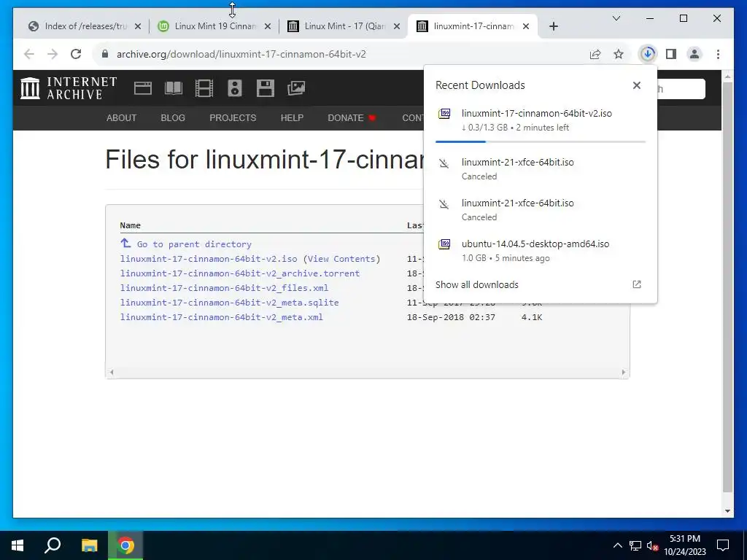The height and width of the screenshot is (560, 747).
Task: Click View Contents link
Action: coord(341,259)
